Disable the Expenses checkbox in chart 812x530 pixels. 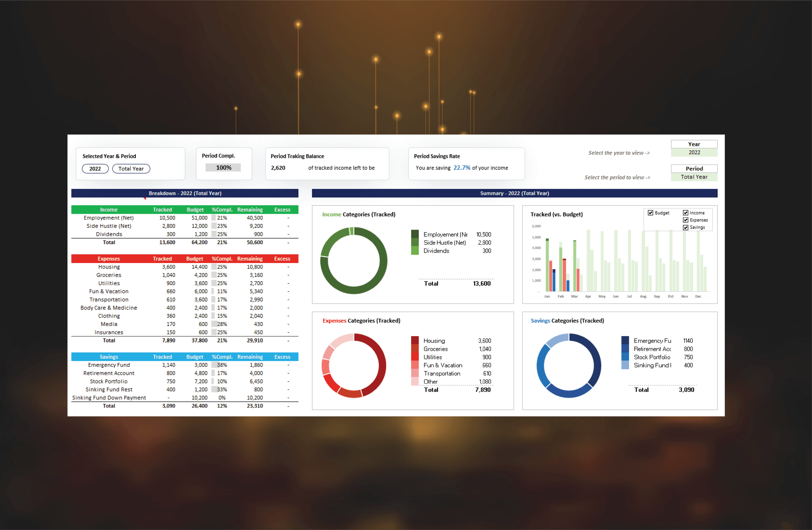pyautogui.click(x=686, y=220)
